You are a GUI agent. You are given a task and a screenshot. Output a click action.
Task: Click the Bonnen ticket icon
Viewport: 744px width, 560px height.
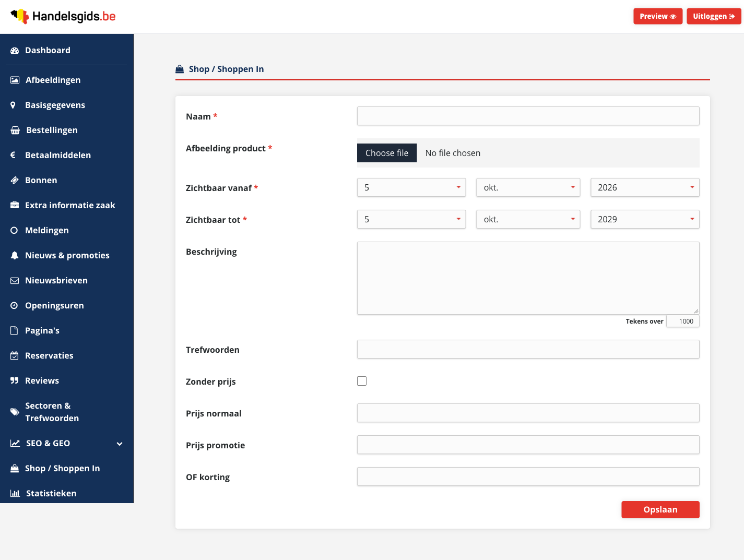pyautogui.click(x=15, y=180)
